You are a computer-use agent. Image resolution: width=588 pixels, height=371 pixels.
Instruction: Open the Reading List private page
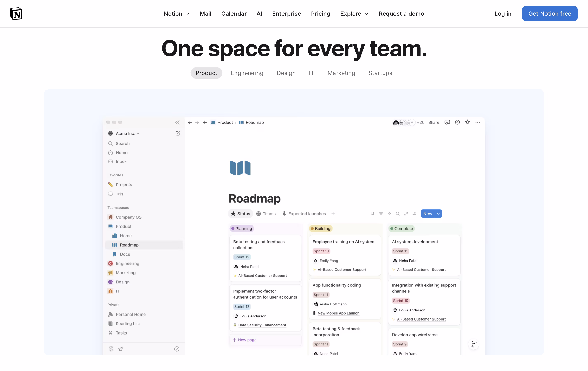pos(144,324)
